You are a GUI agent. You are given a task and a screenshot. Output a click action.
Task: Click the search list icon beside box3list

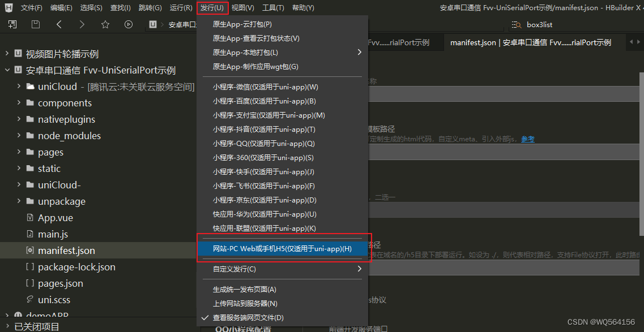[517, 24]
